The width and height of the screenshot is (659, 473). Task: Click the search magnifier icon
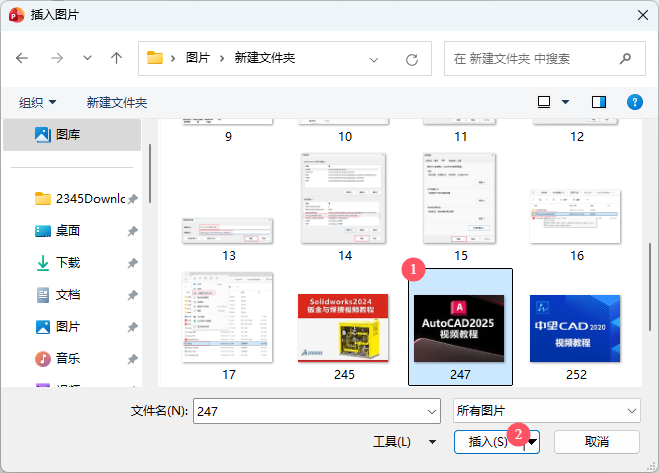[x=625, y=58]
